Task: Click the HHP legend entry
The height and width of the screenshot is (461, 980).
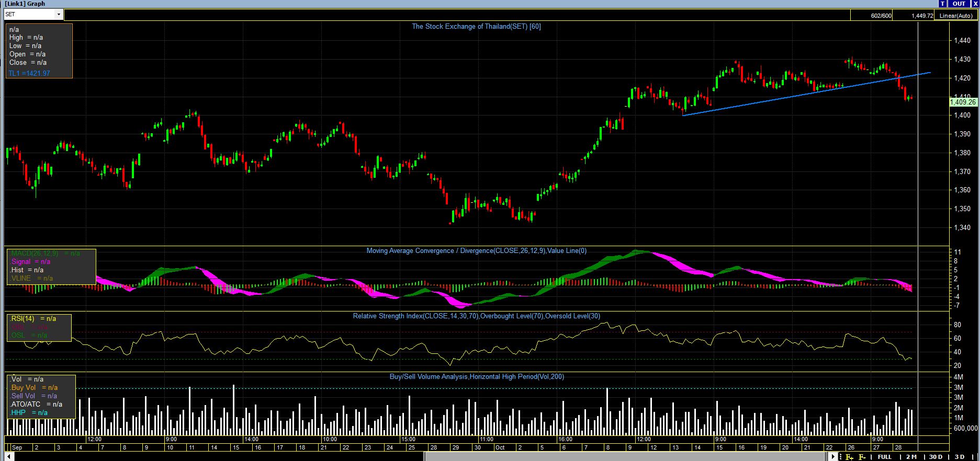Action: [x=29, y=413]
